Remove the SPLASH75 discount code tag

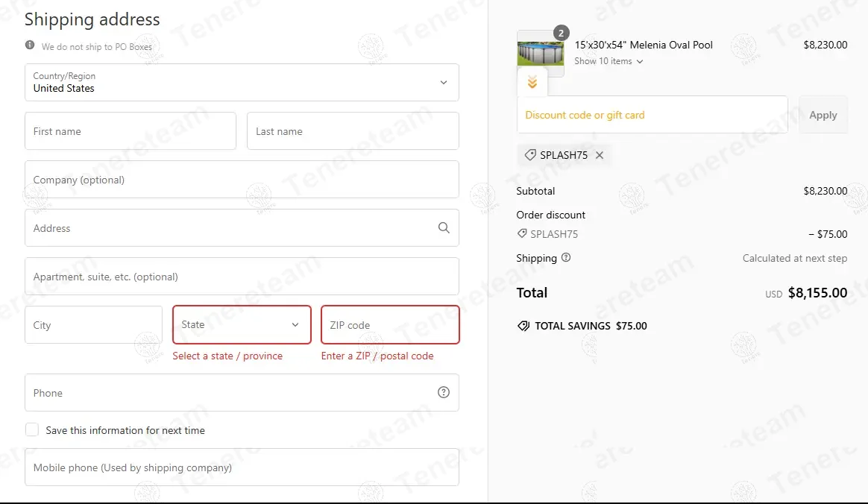[600, 155]
